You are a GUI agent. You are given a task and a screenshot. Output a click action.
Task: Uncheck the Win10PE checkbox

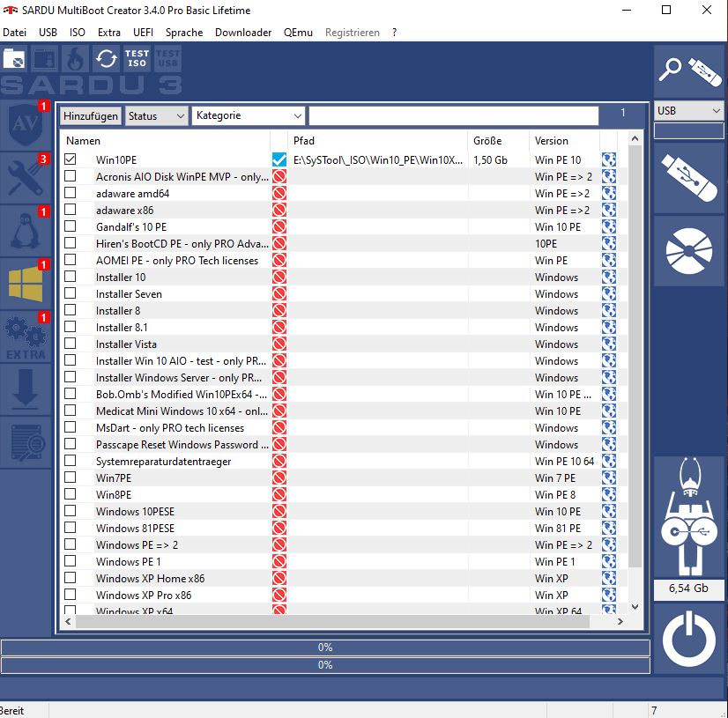click(71, 159)
